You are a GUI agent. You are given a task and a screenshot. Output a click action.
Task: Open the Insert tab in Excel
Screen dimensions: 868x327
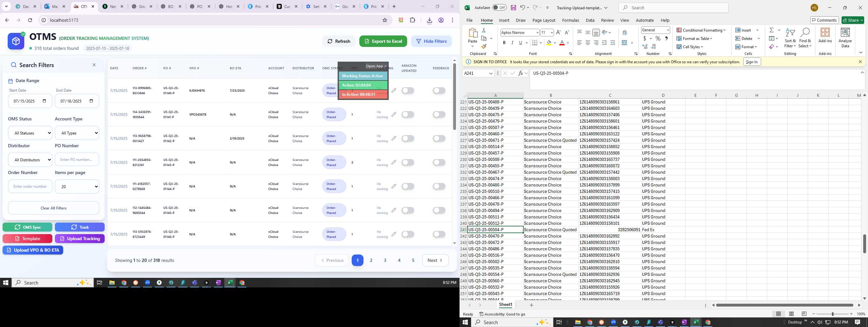504,20
